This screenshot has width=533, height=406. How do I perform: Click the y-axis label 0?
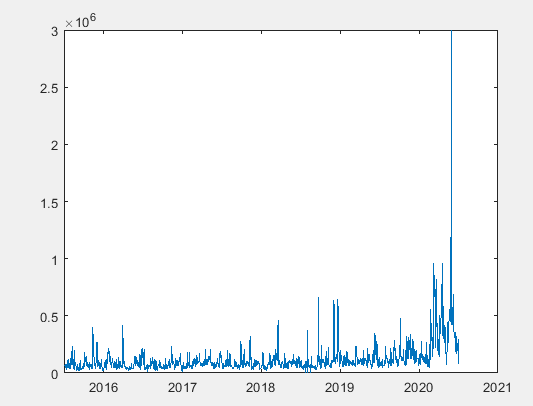[x=54, y=374]
